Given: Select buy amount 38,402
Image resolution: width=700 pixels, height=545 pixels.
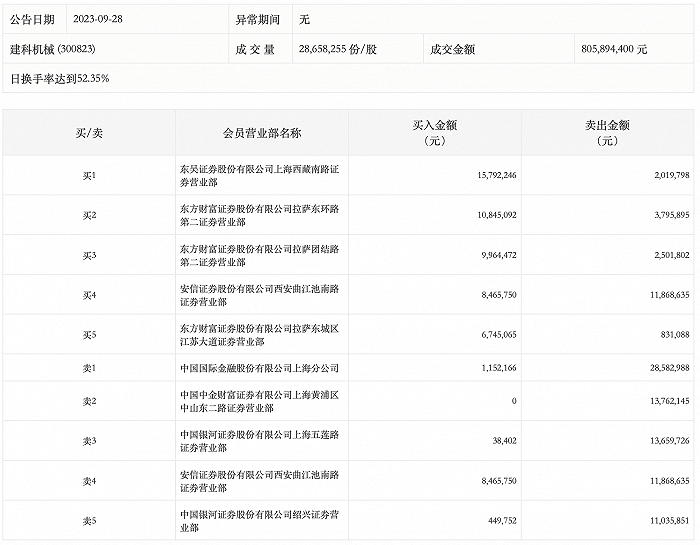Looking at the screenshot, I should (504, 441).
